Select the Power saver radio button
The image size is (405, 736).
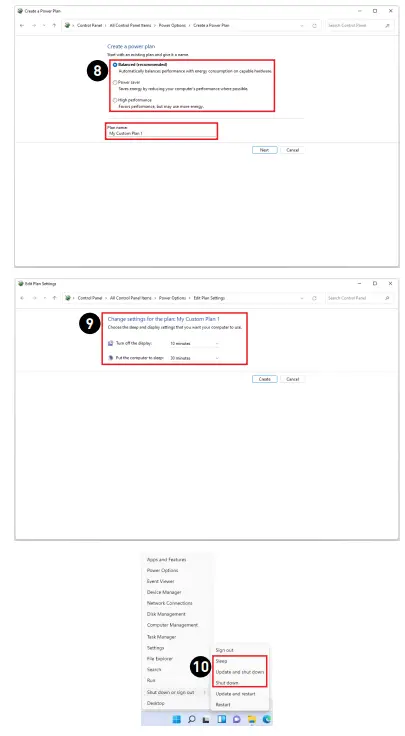click(115, 82)
